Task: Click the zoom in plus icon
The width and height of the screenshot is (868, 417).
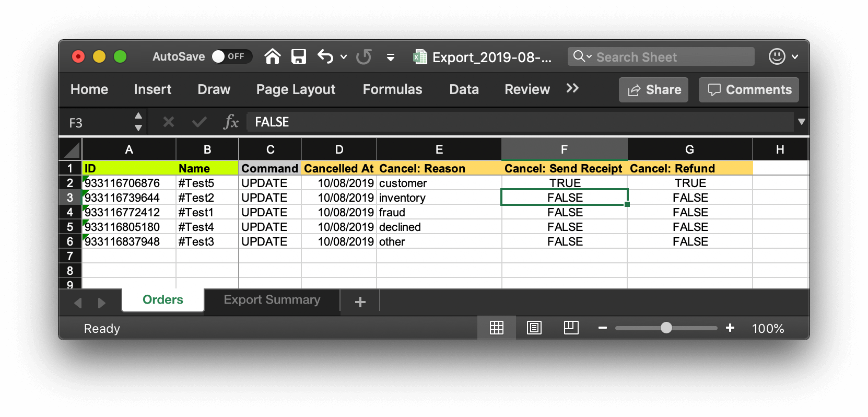Action: click(x=730, y=328)
